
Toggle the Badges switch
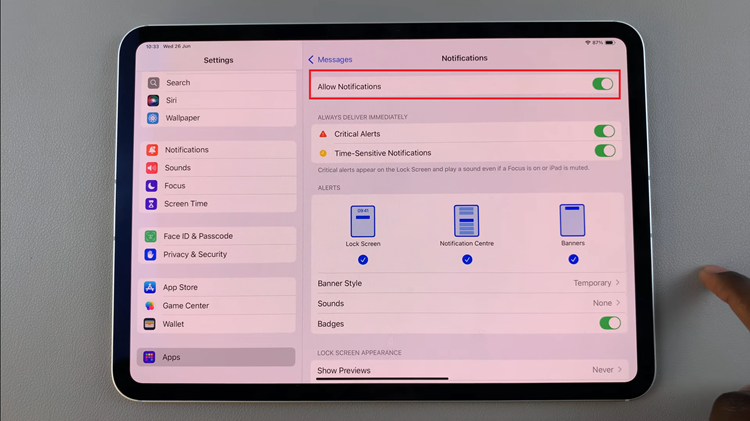pyautogui.click(x=610, y=323)
